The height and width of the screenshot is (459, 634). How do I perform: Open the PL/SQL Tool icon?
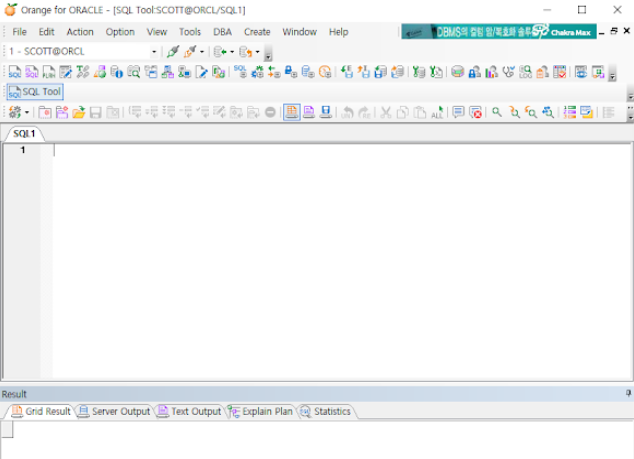32,72
